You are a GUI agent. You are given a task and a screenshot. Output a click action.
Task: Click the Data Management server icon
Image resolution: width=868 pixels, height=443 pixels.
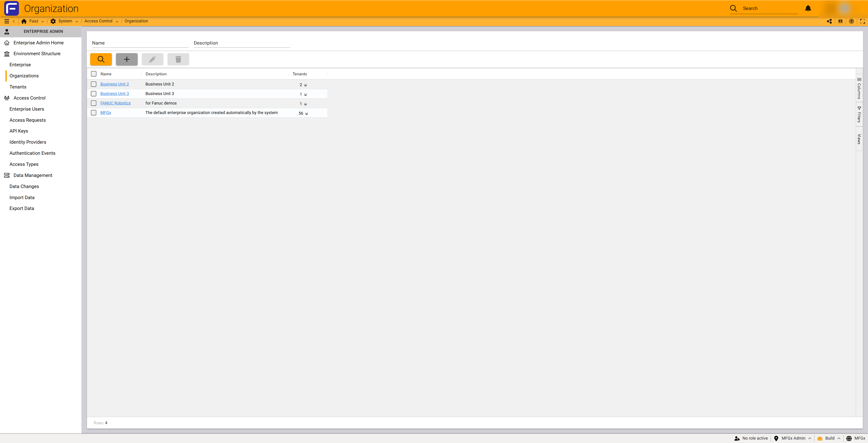tap(7, 175)
